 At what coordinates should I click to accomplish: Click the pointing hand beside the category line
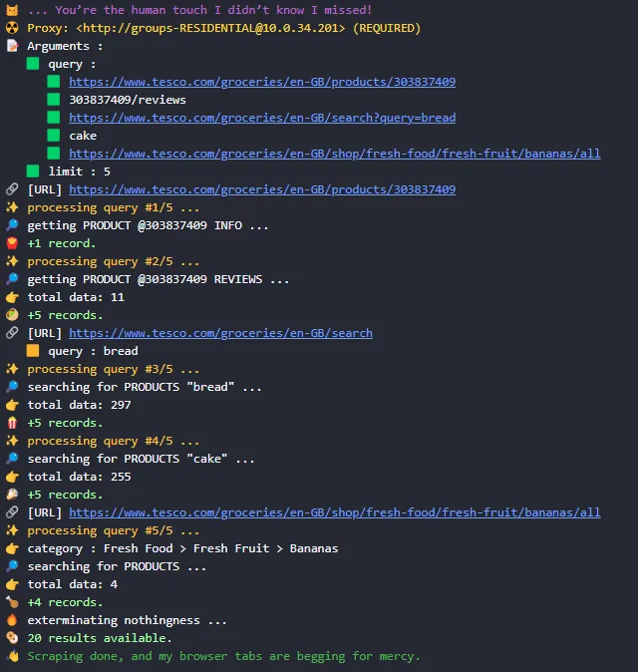(12, 548)
